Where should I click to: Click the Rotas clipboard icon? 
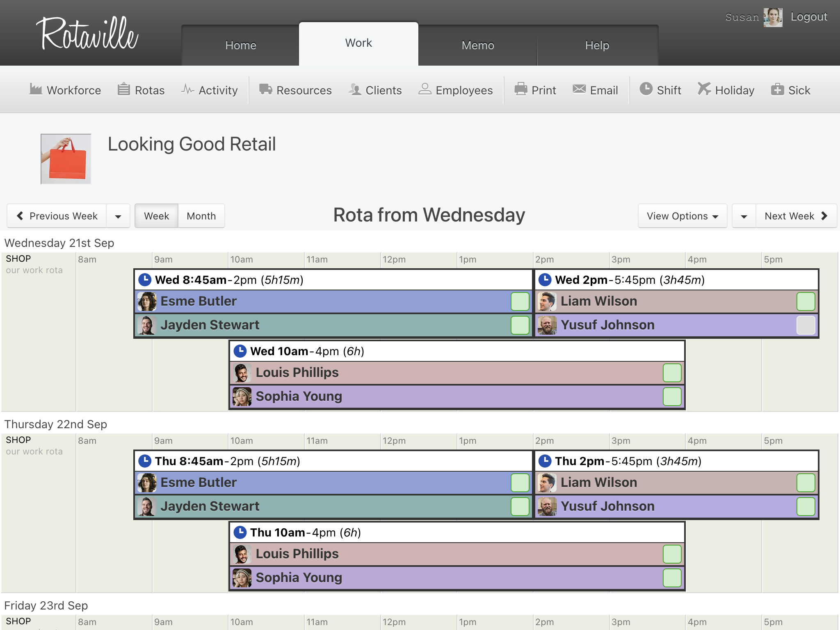(x=123, y=89)
